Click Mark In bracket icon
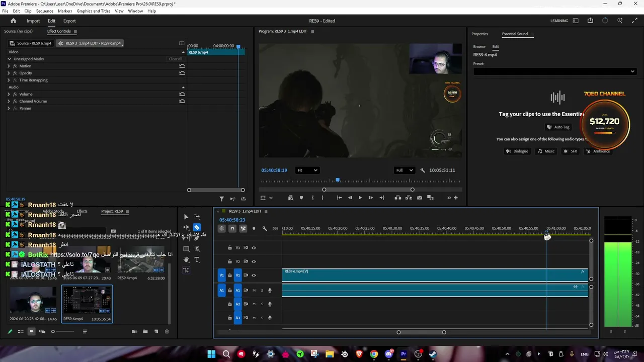The width and height of the screenshot is (644, 362). (x=313, y=198)
